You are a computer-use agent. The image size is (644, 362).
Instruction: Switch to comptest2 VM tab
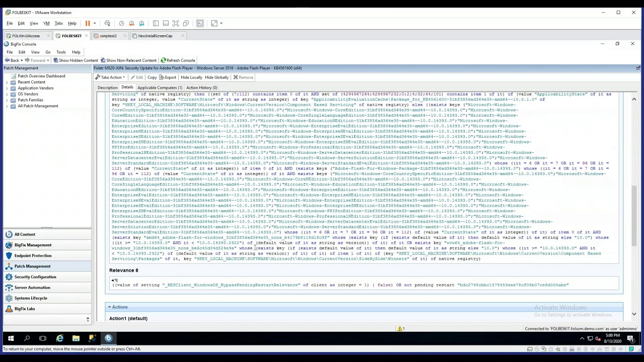(108, 36)
